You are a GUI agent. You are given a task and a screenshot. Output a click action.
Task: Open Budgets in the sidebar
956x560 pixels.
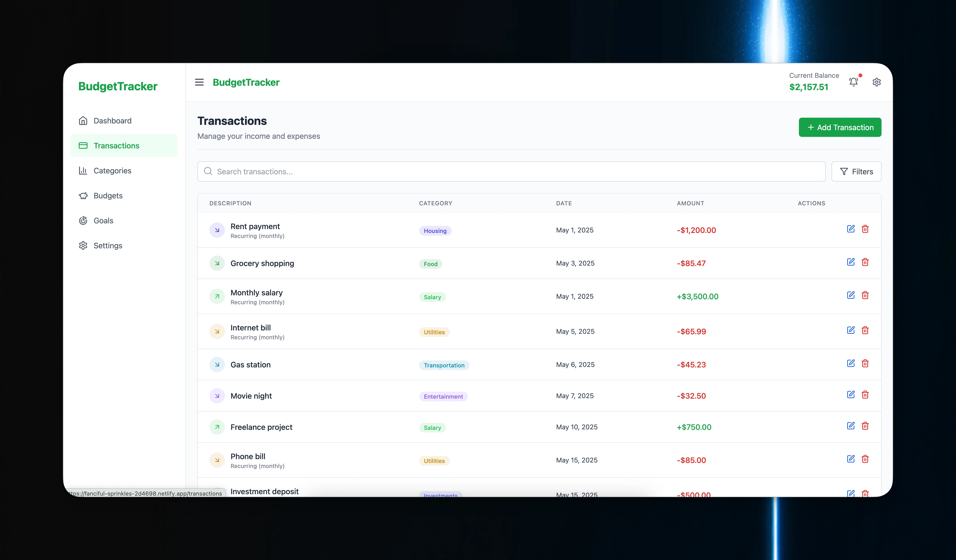pos(124,196)
